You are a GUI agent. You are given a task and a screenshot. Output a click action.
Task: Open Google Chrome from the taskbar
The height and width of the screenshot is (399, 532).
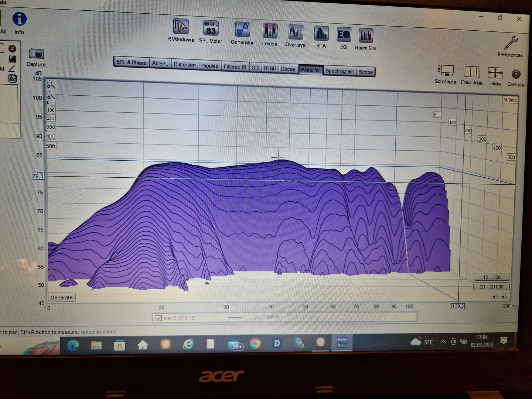point(255,344)
